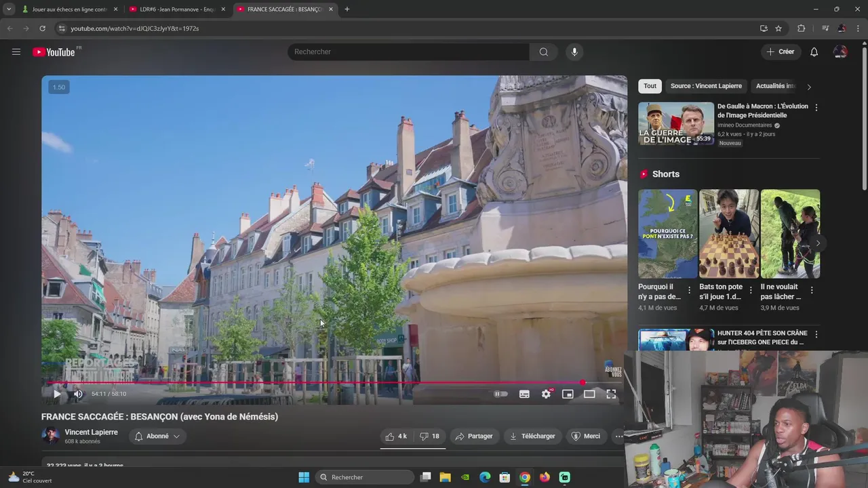Screen dimensions: 868x488
Task: Click the Créer button
Action: pos(780,52)
